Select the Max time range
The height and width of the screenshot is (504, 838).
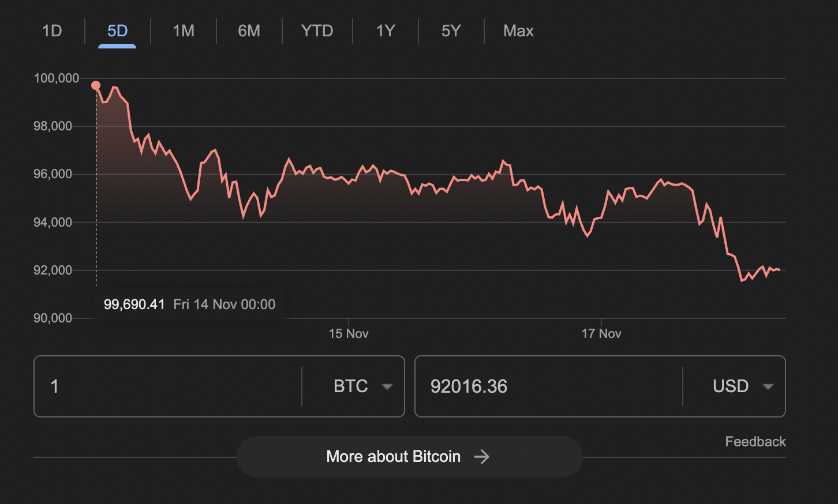pos(518,31)
